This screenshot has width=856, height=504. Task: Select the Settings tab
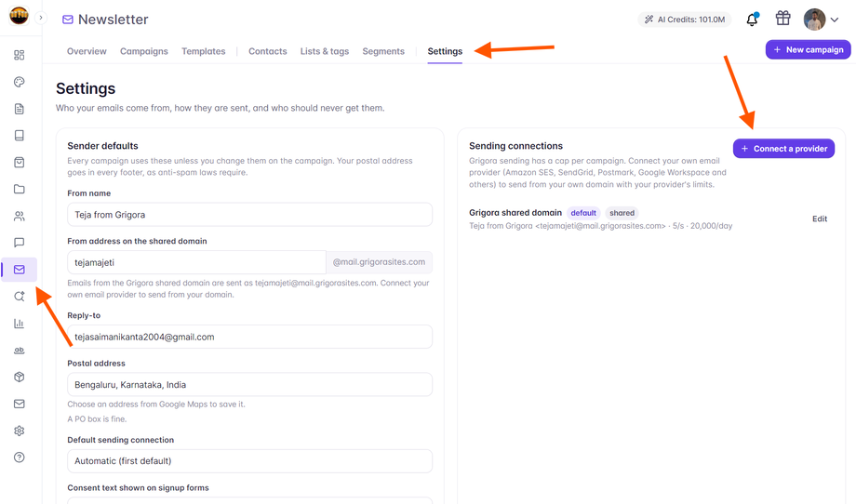445,51
